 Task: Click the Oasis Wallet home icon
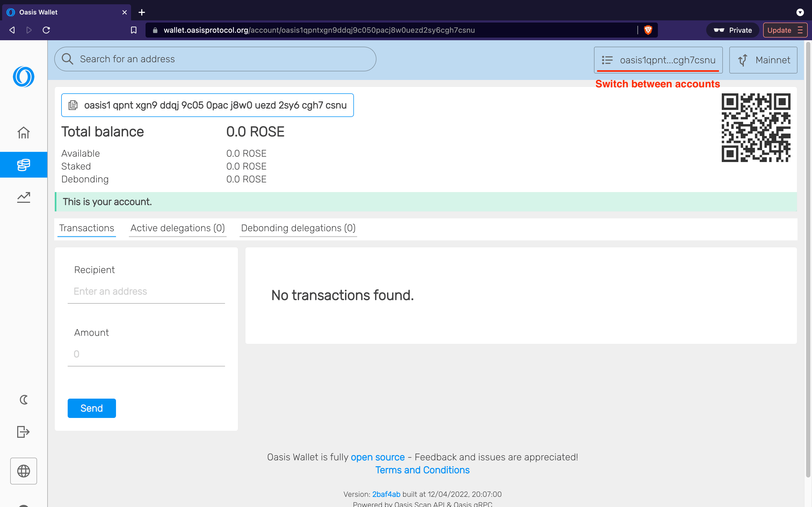tap(23, 132)
